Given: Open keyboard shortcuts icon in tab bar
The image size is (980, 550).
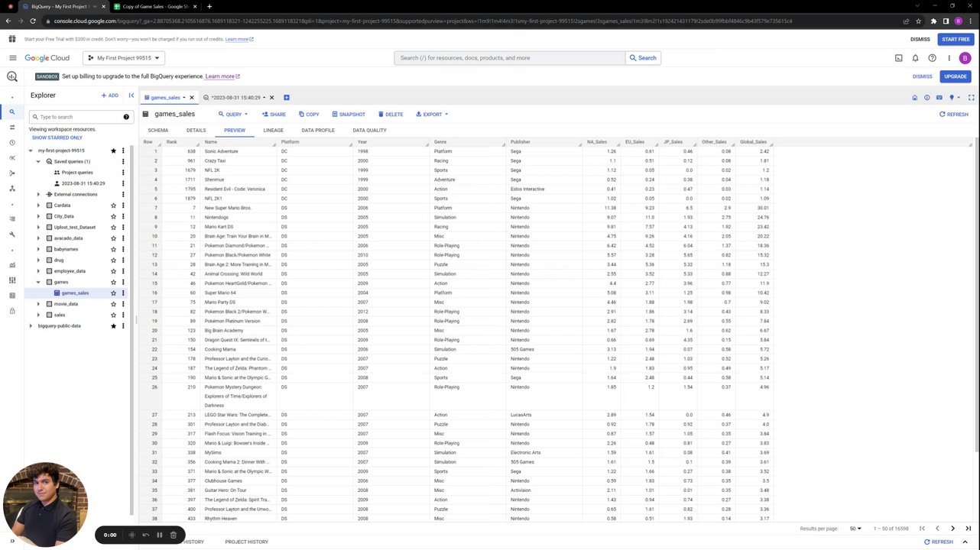Looking at the screenshot, I should 939,98.
